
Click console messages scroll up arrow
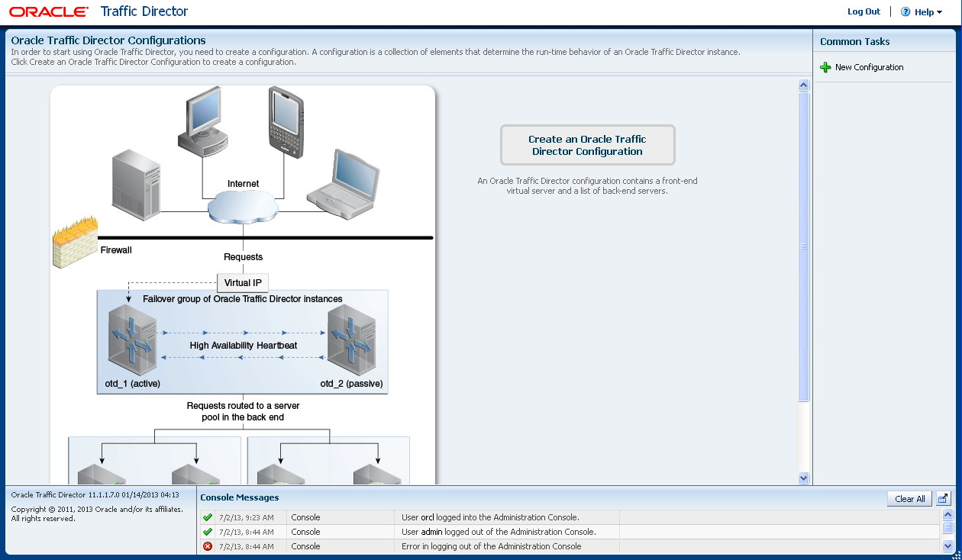pos(947,515)
